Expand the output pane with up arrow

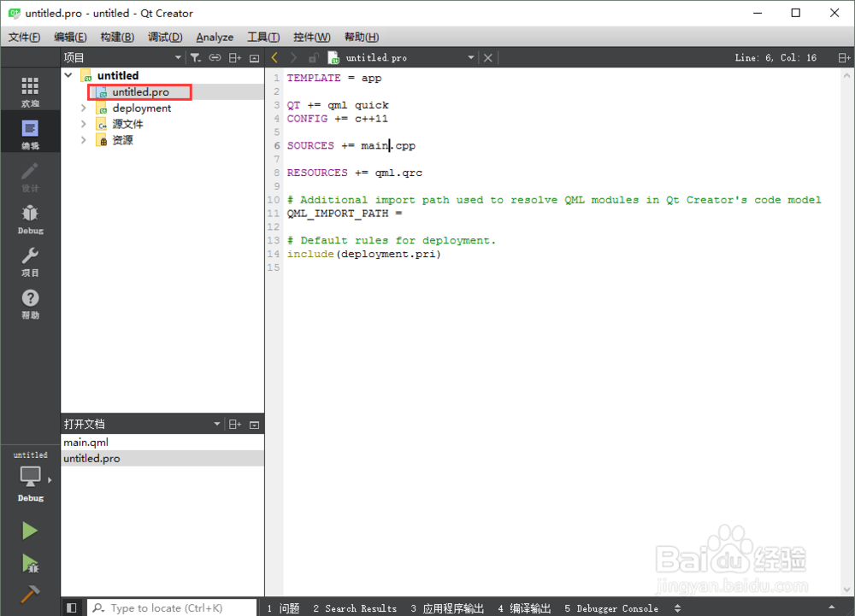click(832, 607)
